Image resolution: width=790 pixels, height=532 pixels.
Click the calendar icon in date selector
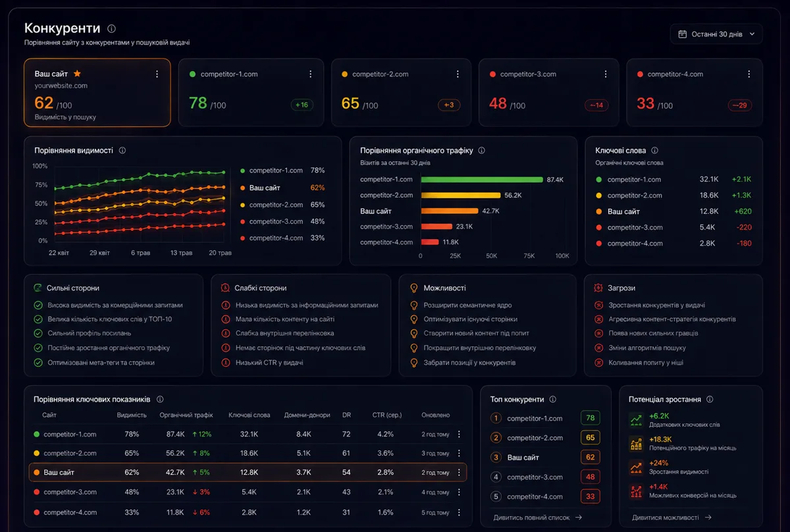(x=682, y=34)
